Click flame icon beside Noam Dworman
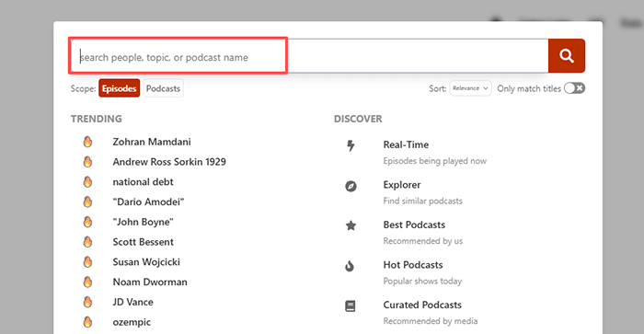 pyautogui.click(x=87, y=282)
